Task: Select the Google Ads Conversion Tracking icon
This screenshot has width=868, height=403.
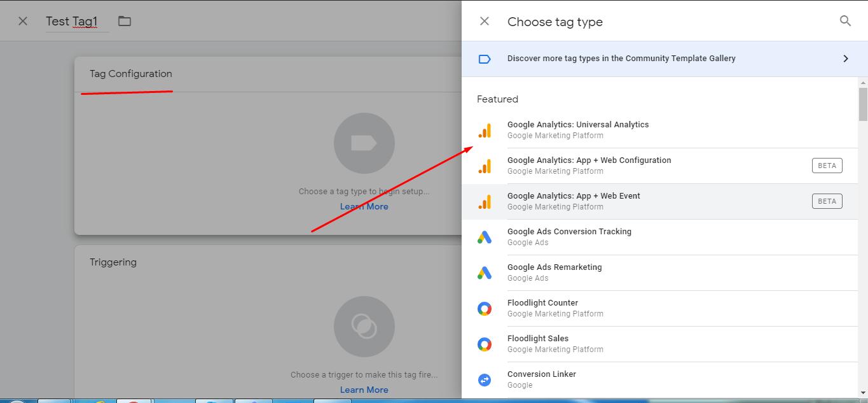Action: pos(485,237)
